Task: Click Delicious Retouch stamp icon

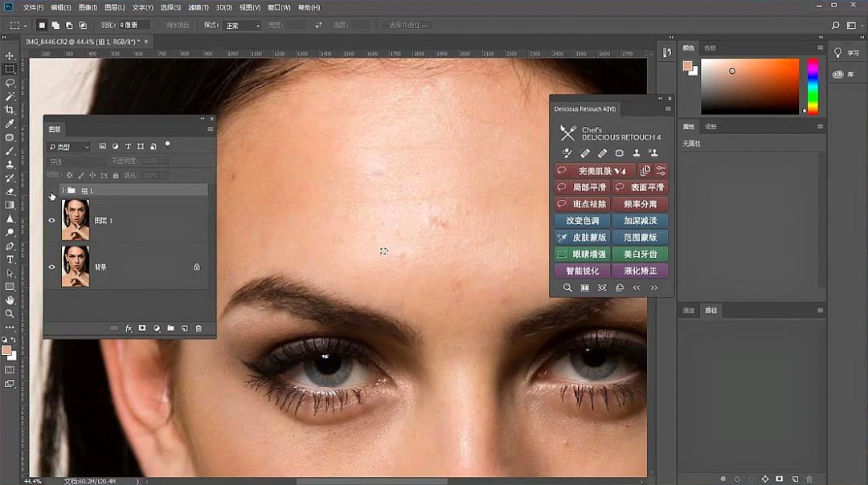Action: tap(637, 153)
